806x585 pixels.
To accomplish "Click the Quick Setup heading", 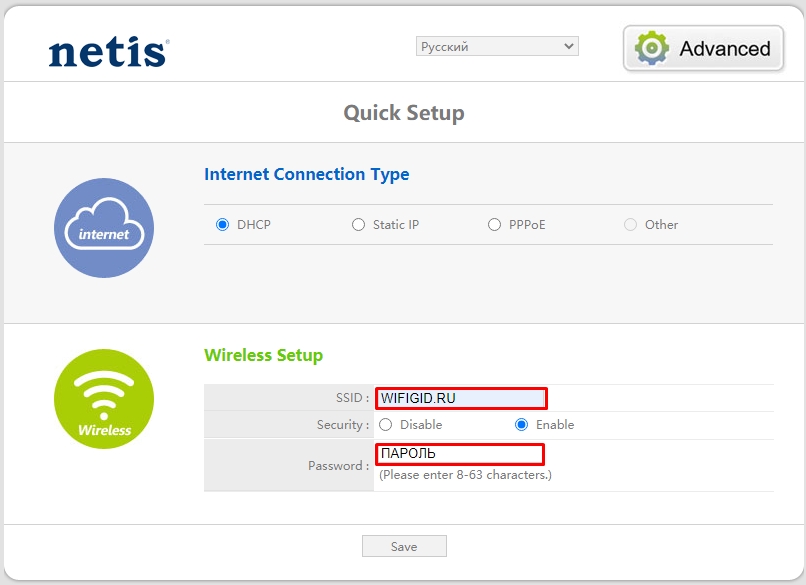I will [404, 112].
